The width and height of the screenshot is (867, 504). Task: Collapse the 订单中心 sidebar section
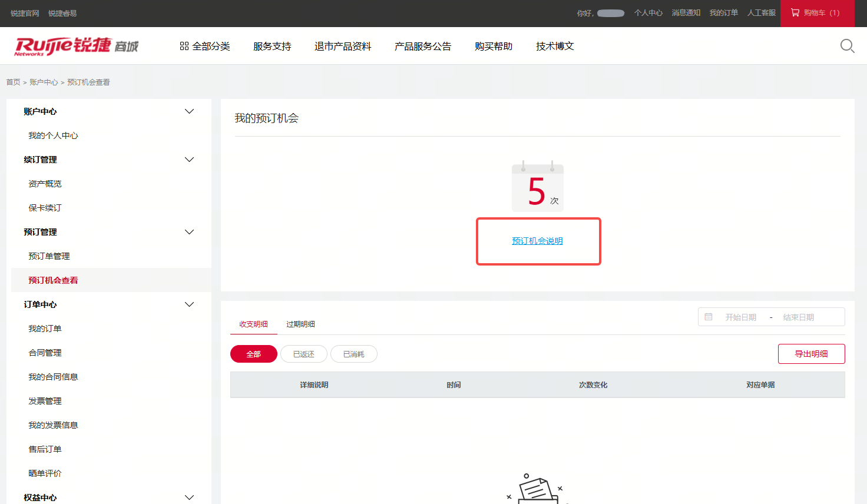189,304
